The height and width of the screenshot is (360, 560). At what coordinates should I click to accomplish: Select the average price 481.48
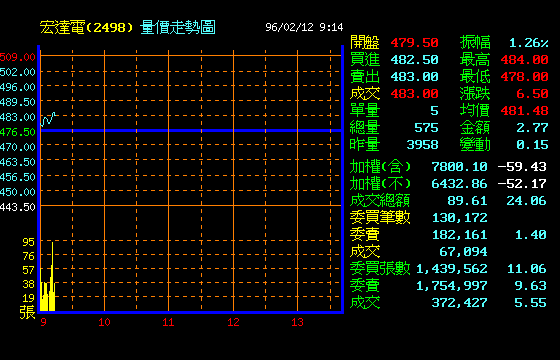click(524, 111)
